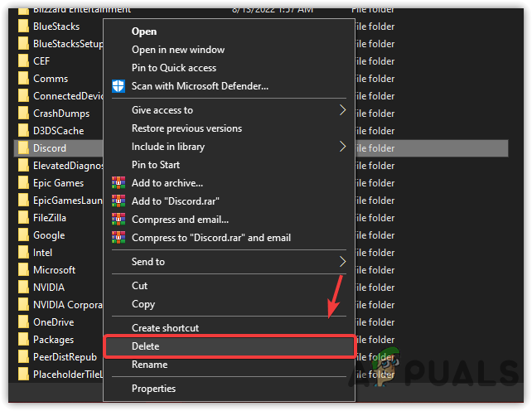
Task: Select the BlueStacksSetup folder icon
Action: (x=23, y=44)
